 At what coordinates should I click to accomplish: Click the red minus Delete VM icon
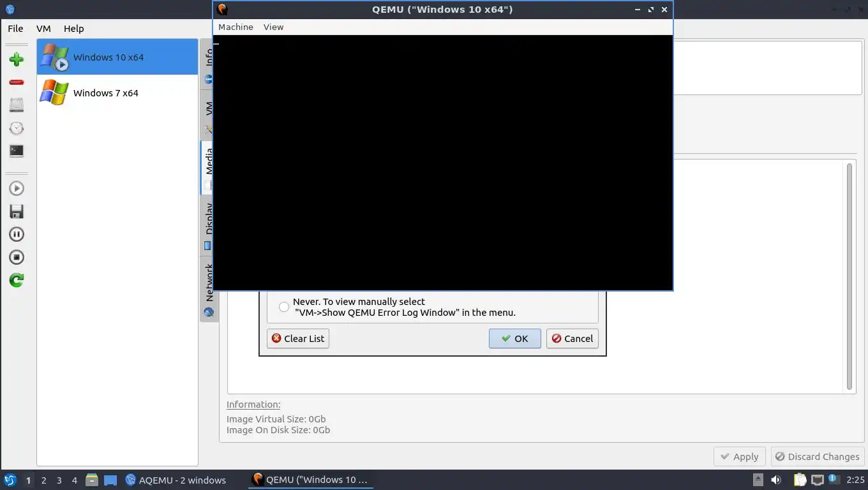(17, 82)
